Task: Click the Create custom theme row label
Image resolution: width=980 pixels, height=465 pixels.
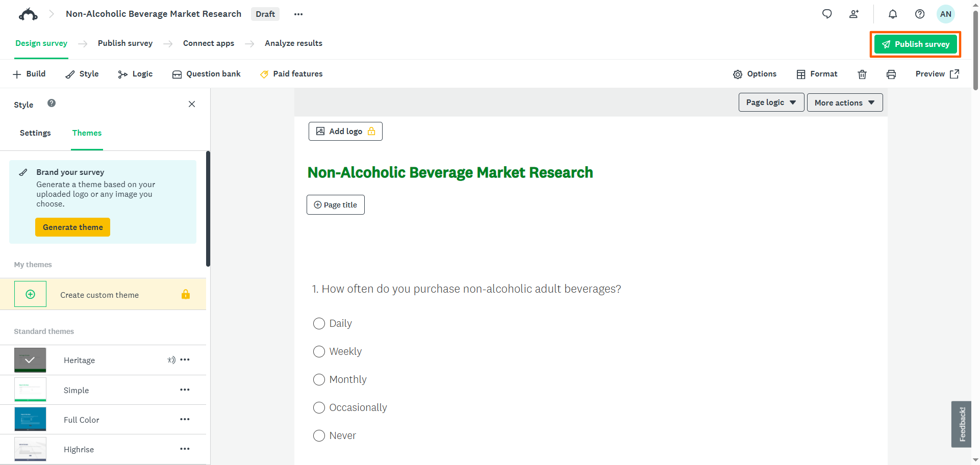Action: (99, 295)
